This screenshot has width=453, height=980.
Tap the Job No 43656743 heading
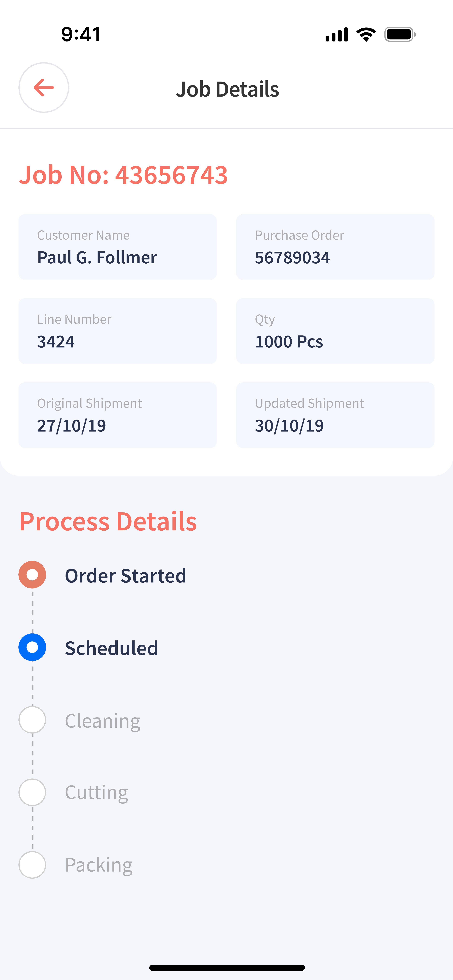coord(123,175)
